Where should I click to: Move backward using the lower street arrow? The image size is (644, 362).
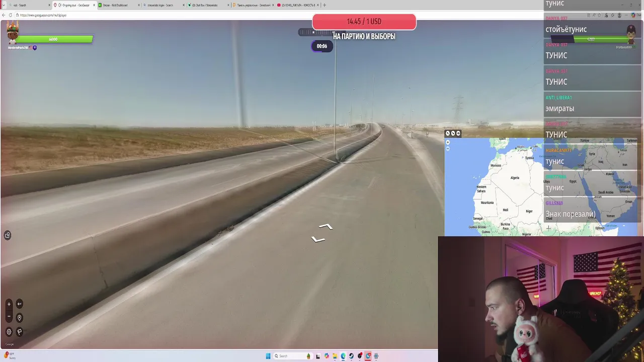317,240
